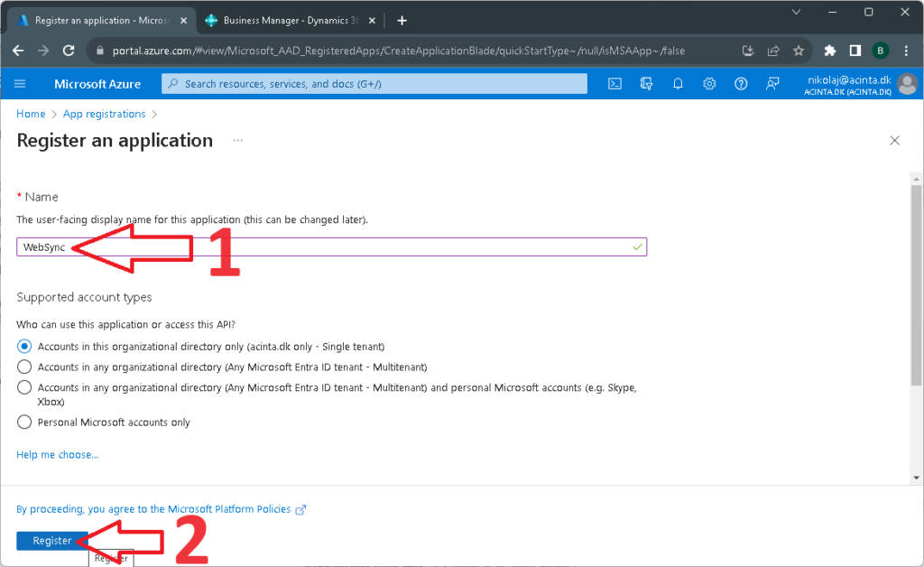The height and width of the screenshot is (567, 924).
Task: Select Single tenant account type
Action: click(24, 347)
